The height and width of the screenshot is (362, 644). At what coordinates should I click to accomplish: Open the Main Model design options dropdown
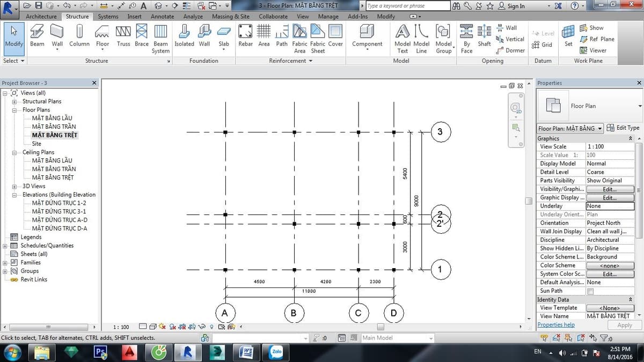[397, 338]
